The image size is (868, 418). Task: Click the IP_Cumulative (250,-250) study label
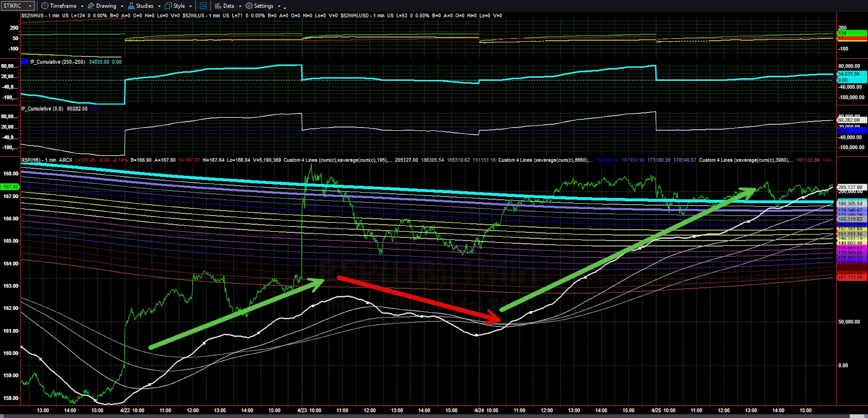tap(58, 62)
